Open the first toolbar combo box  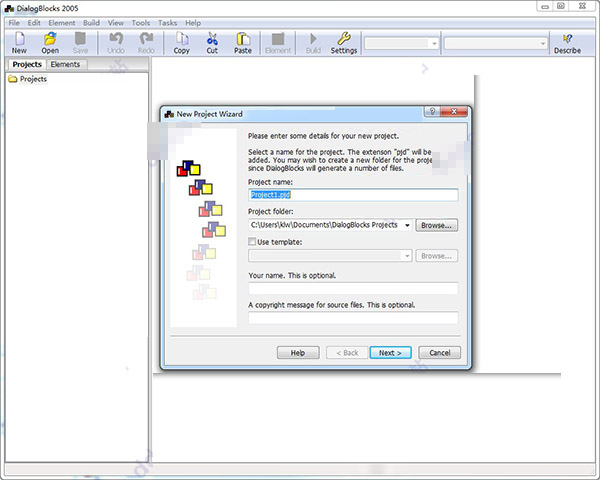coord(401,43)
